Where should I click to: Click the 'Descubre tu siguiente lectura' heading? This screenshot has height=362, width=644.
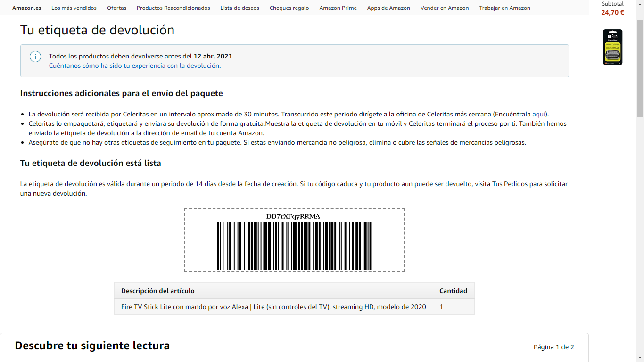[x=92, y=346]
